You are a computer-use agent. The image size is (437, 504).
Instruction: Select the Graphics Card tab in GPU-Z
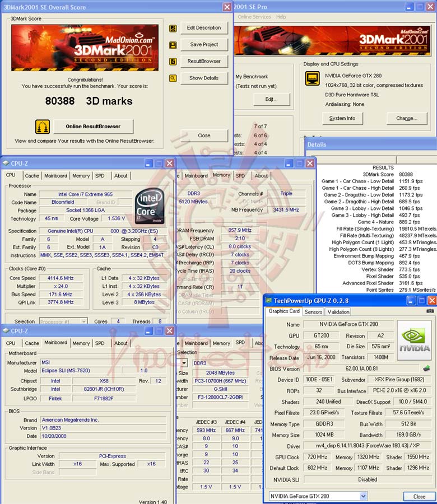(284, 311)
